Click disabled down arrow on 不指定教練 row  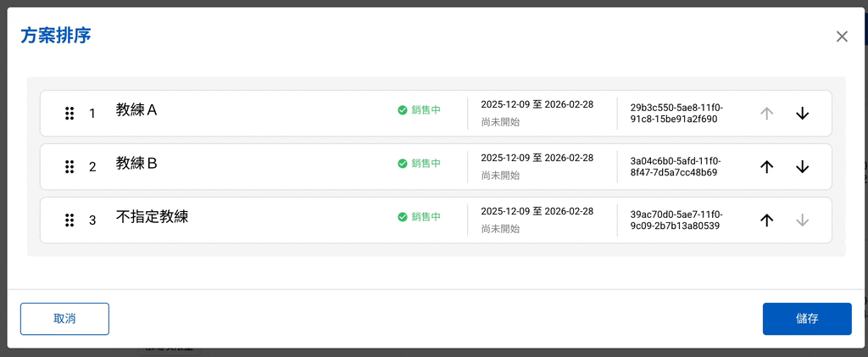point(802,220)
